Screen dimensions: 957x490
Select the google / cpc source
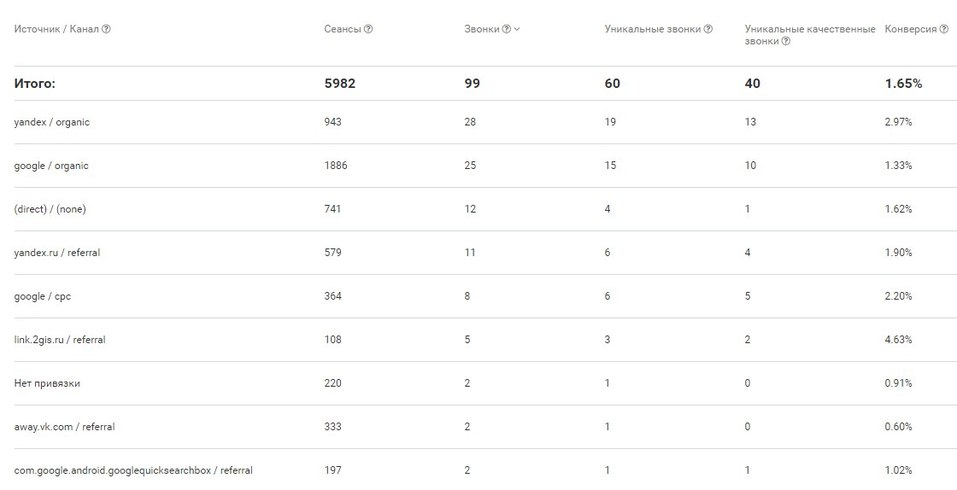click(42, 296)
